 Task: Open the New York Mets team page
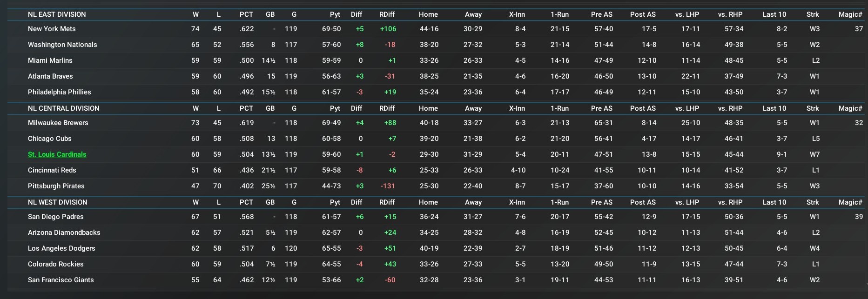tap(52, 29)
